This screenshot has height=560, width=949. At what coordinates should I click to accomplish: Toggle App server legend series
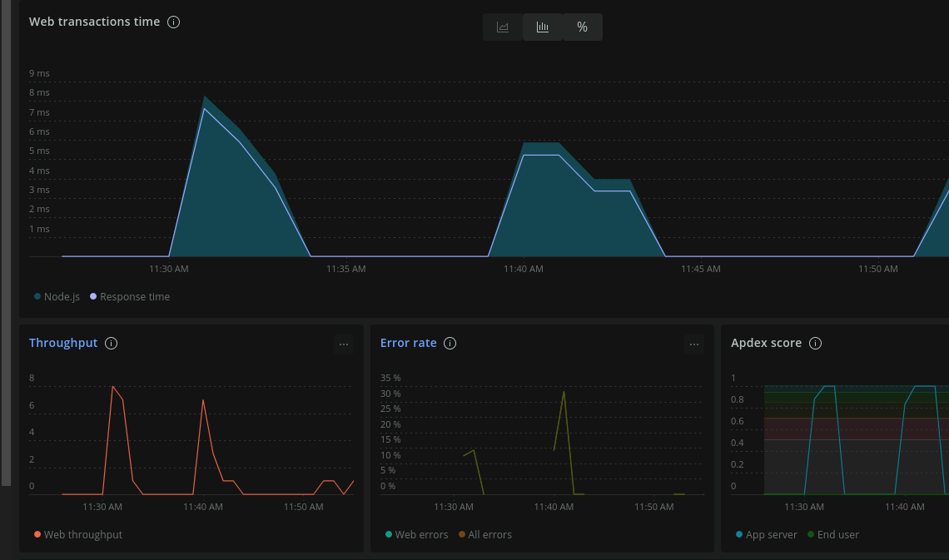click(766, 534)
